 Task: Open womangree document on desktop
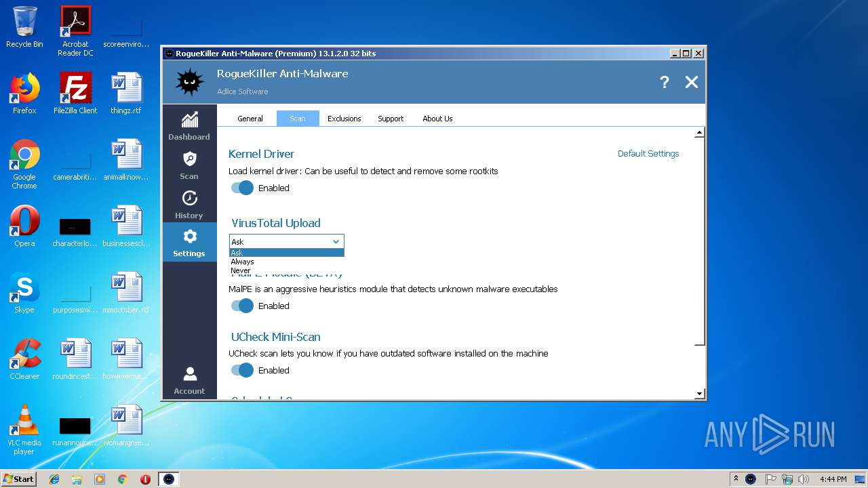pos(126,426)
